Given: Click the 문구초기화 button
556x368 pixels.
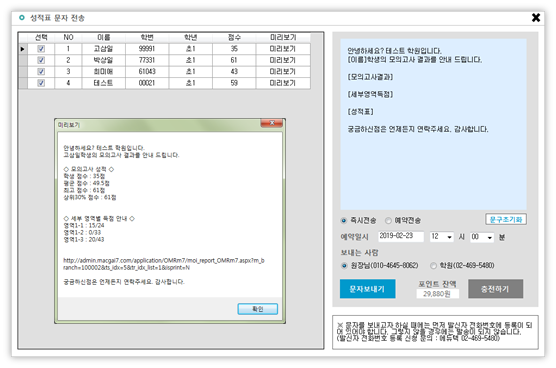Looking at the screenshot, I should (506, 219).
